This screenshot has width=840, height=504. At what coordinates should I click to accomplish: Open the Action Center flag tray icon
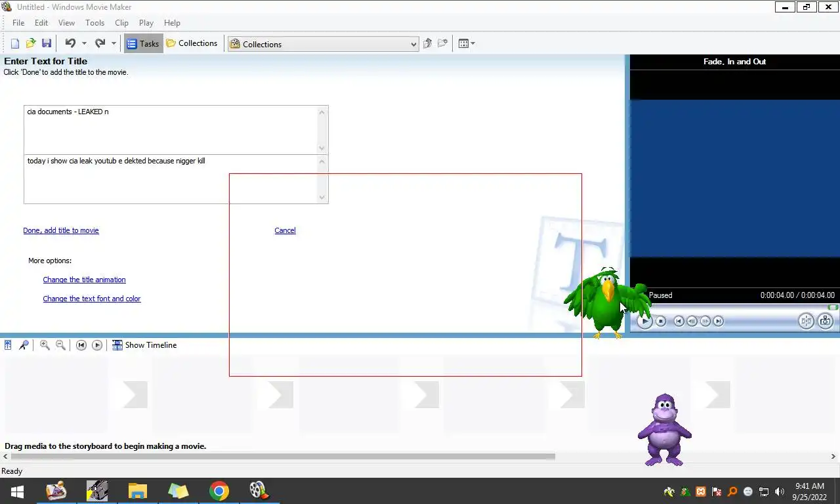[x=717, y=492]
